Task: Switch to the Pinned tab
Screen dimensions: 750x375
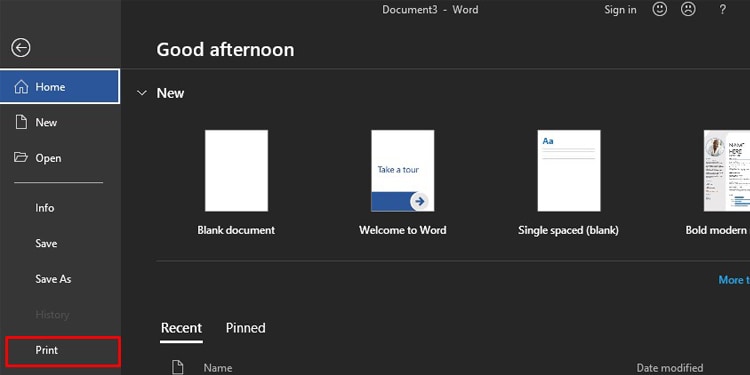Action: click(245, 328)
